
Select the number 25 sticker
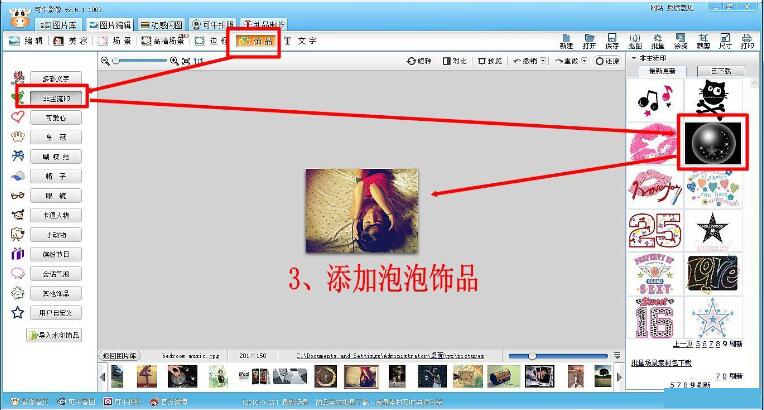tap(654, 230)
